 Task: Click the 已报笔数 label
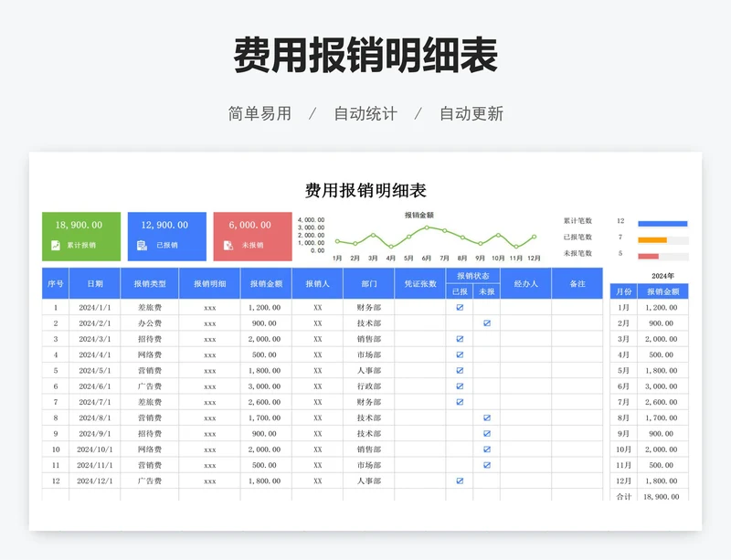(577, 237)
